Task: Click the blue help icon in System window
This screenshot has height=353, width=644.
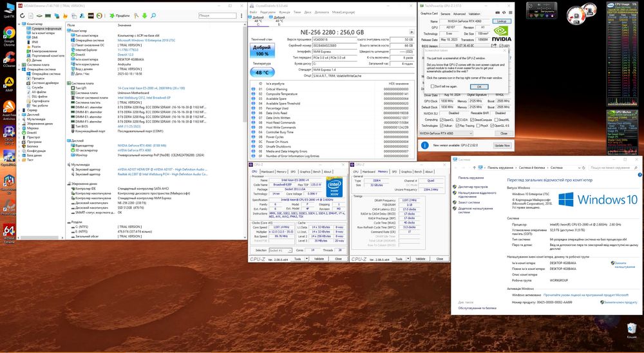Action: pyautogui.click(x=640, y=175)
